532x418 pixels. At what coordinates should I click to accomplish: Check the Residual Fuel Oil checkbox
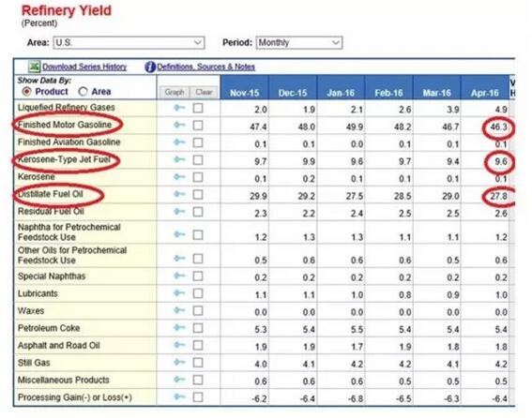coord(198,212)
